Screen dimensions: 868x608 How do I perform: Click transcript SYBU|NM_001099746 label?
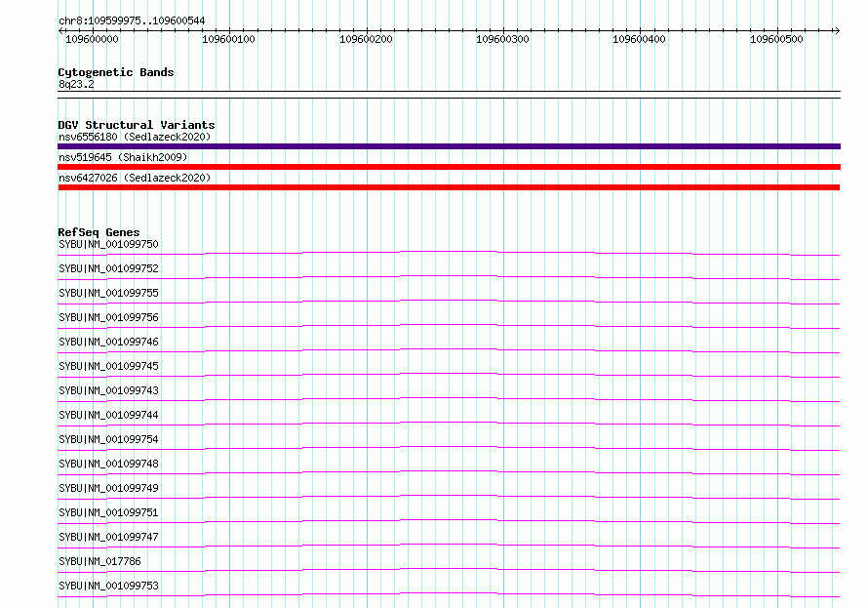tap(108, 342)
